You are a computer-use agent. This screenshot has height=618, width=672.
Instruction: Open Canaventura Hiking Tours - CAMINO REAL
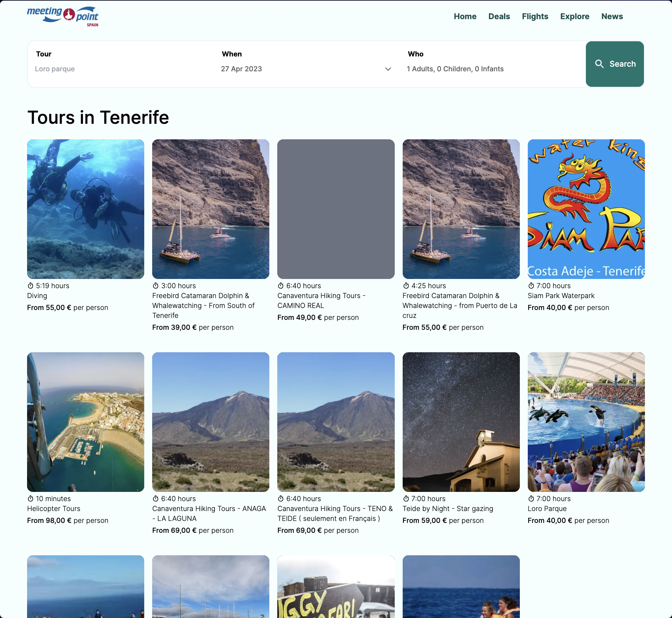pyautogui.click(x=321, y=301)
